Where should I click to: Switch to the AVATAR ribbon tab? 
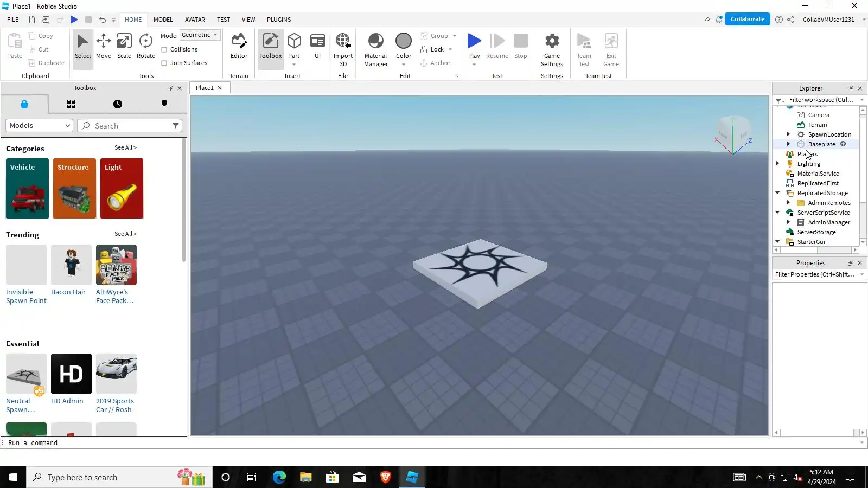(195, 20)
